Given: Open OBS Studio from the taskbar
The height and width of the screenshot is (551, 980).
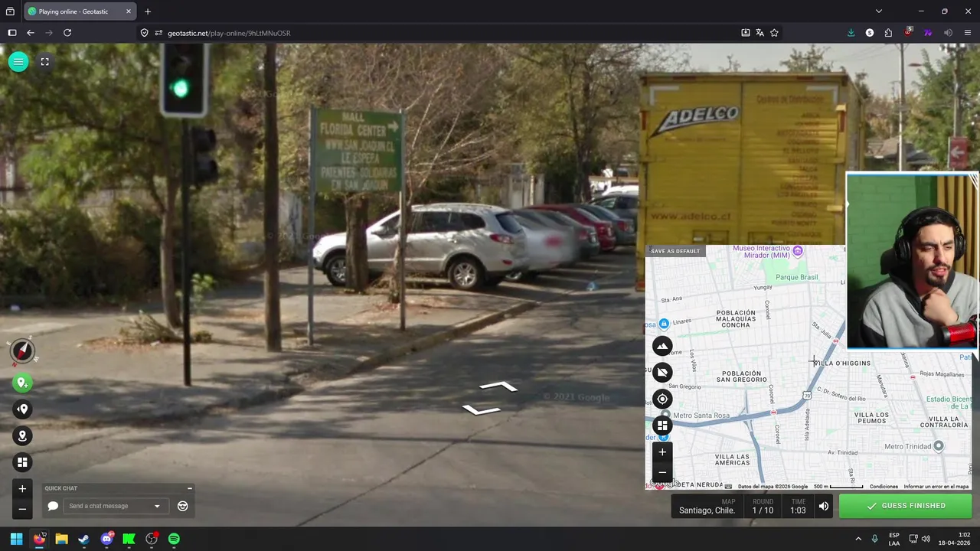Looking at the screenshot, I should pos(152,539).
